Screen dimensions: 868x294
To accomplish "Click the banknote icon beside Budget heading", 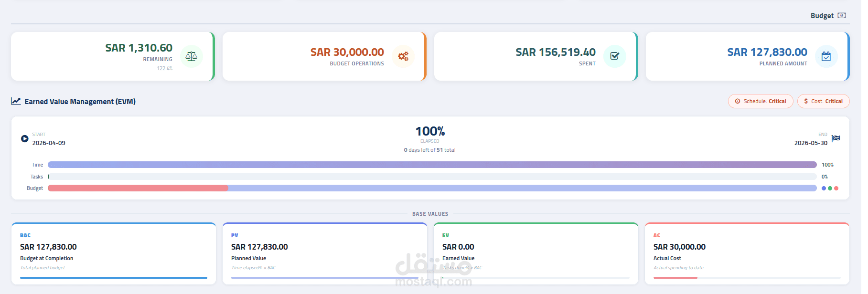I will tap(842, 16).
